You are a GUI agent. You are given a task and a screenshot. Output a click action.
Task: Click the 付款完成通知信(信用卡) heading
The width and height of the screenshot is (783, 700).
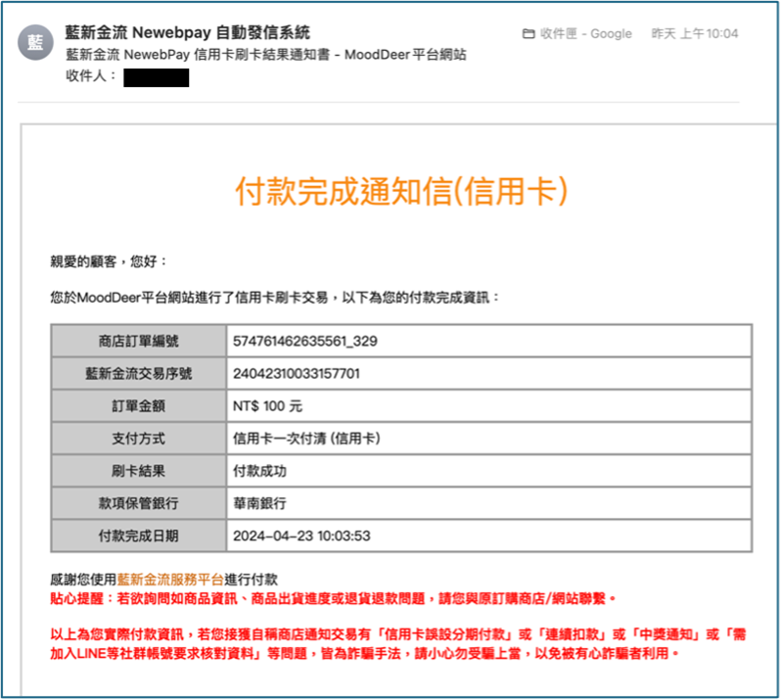401,192
